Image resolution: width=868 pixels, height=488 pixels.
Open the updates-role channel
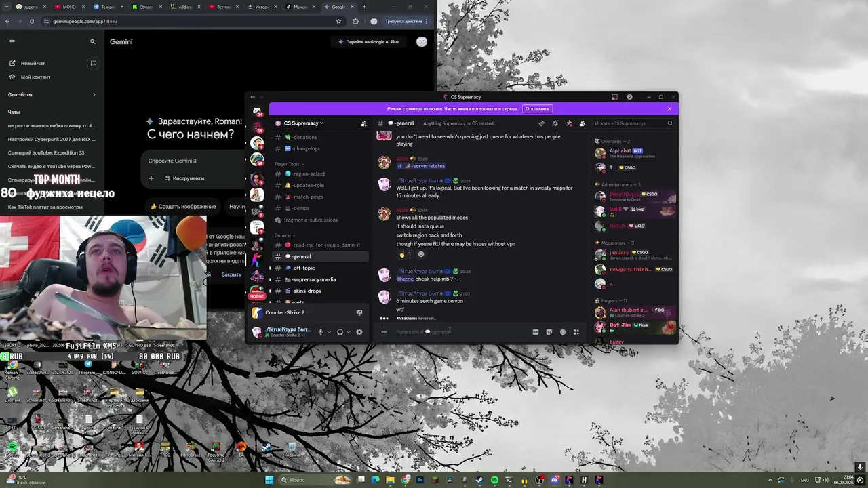(320, 185)
